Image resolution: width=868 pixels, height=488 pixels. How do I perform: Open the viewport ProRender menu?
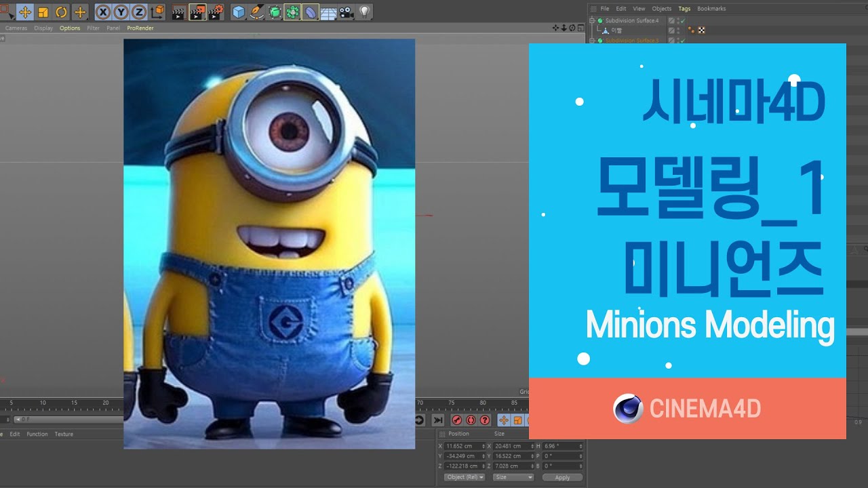click(140, 28)
